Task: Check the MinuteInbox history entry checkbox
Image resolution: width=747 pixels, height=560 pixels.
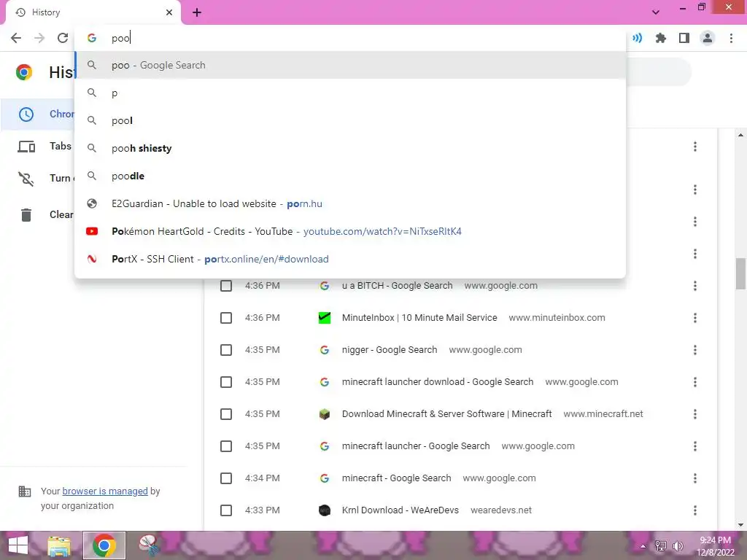Action: tap(226, 318)
